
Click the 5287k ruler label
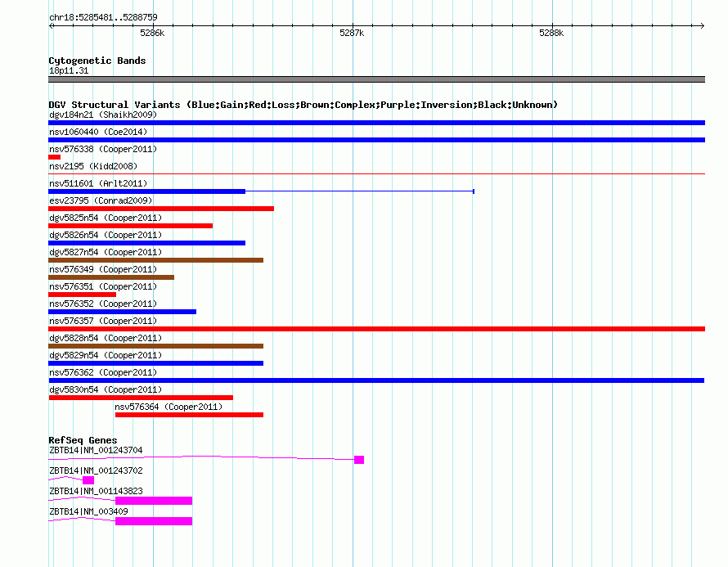tap(352, 33)
